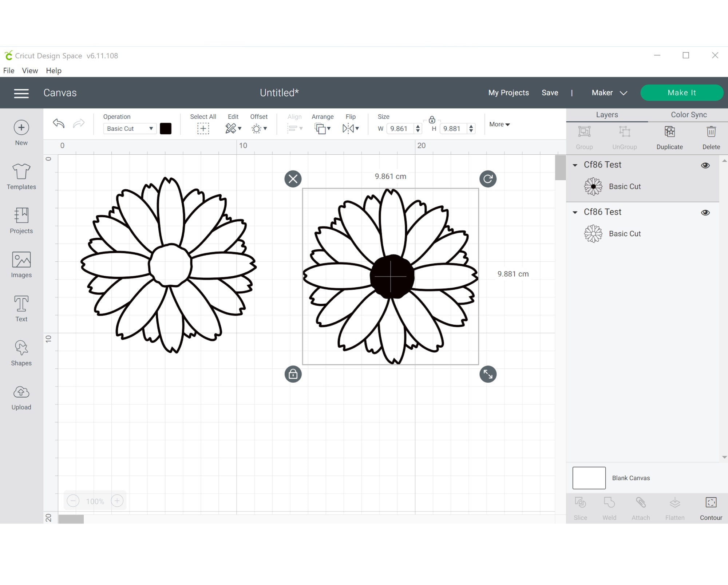The width and height of the screenshot is (728, 585).
Task: Toggle the lock handle on the selected flower
Action: [293, 374]
